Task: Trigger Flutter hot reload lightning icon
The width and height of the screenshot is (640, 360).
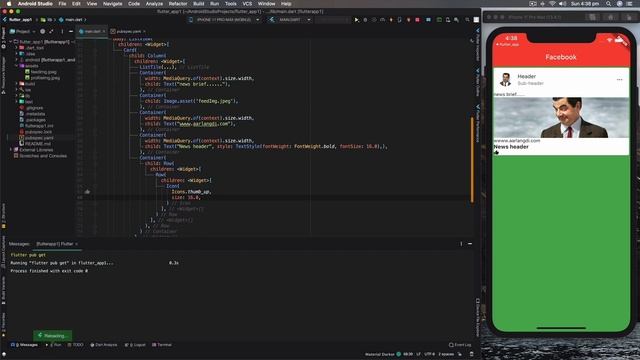Action: pos(391,20)
